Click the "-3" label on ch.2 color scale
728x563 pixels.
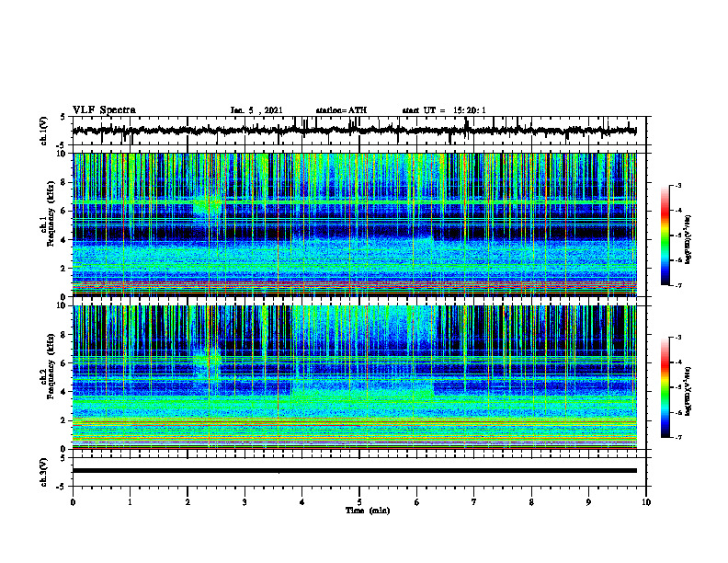pyautogui.click(x=678, y=338)
